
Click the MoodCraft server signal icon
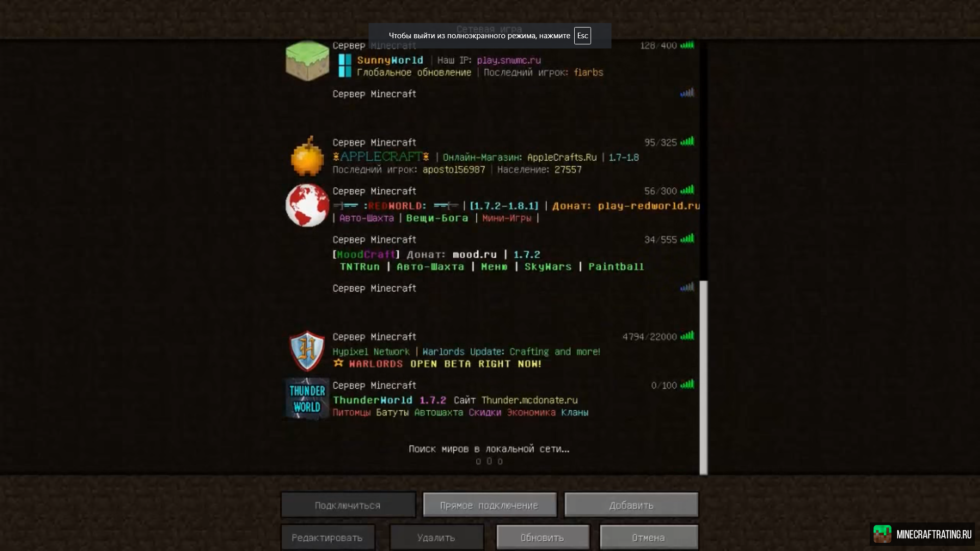[687, 239]
